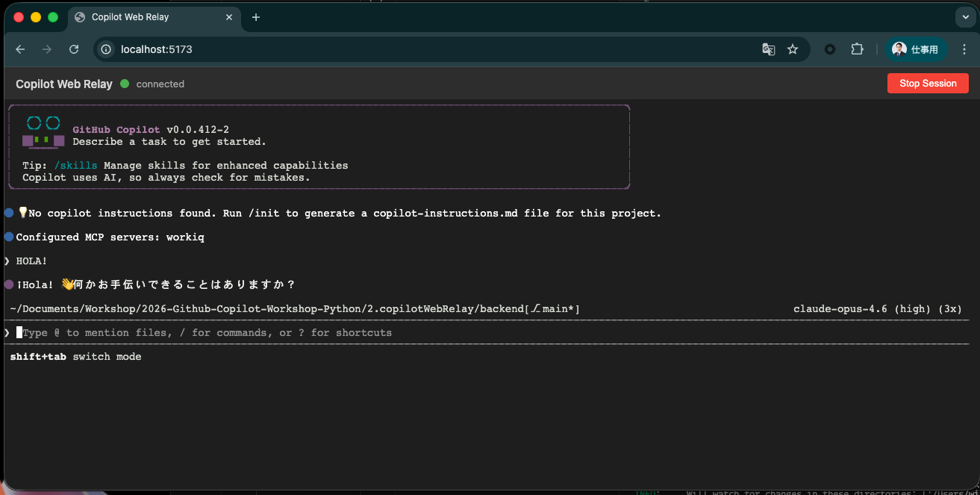980x495 pixels.
Task: Open the site information icon in the address bar
Action: coord(106,49)
